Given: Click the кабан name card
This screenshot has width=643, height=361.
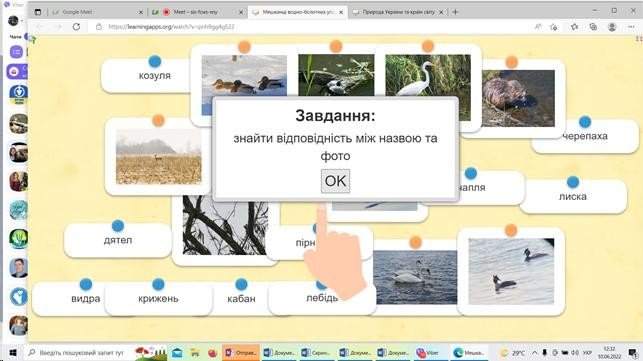Looking at the screenshot, I should (241, 299).
